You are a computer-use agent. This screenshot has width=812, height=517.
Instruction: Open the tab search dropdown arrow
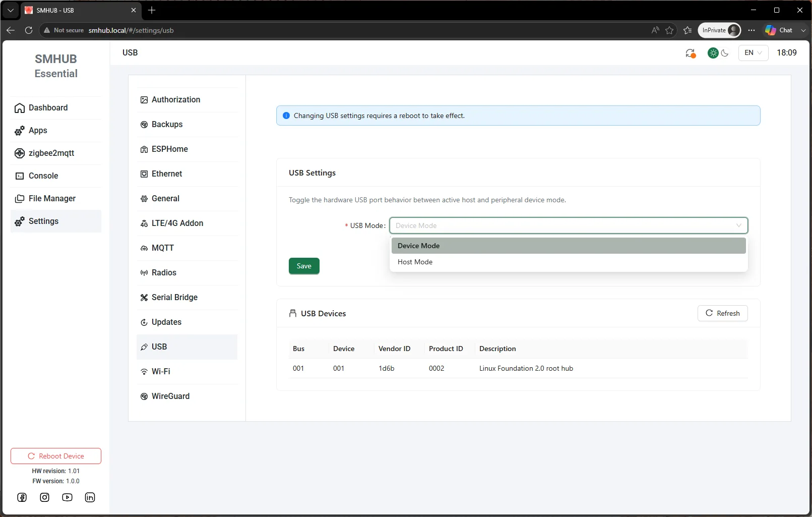(x=11, y=10)
